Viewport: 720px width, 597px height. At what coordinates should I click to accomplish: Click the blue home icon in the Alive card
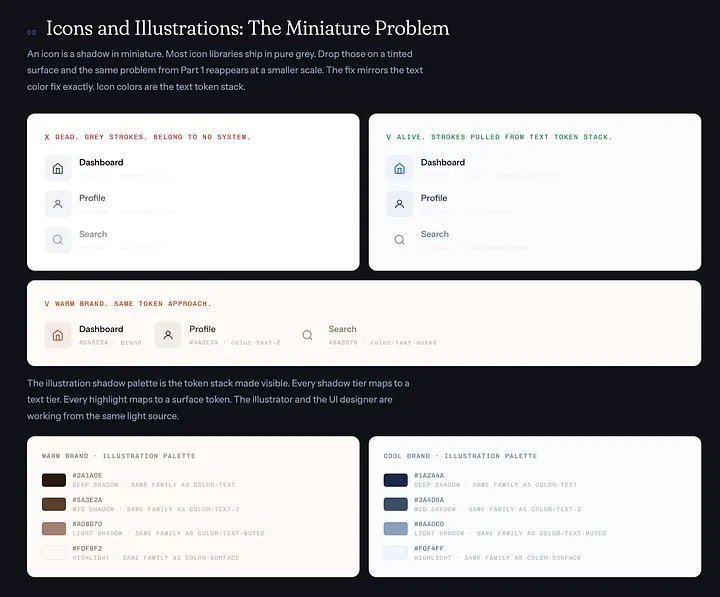tap(399, 169)
